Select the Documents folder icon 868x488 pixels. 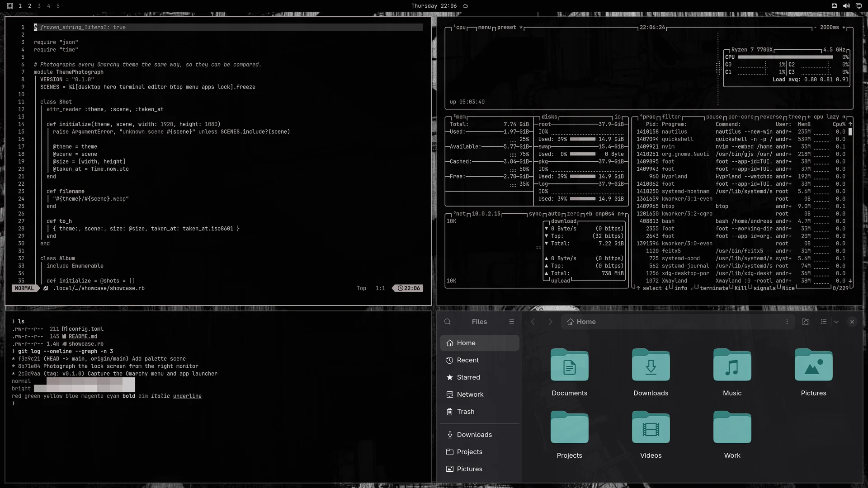[570, 365]
